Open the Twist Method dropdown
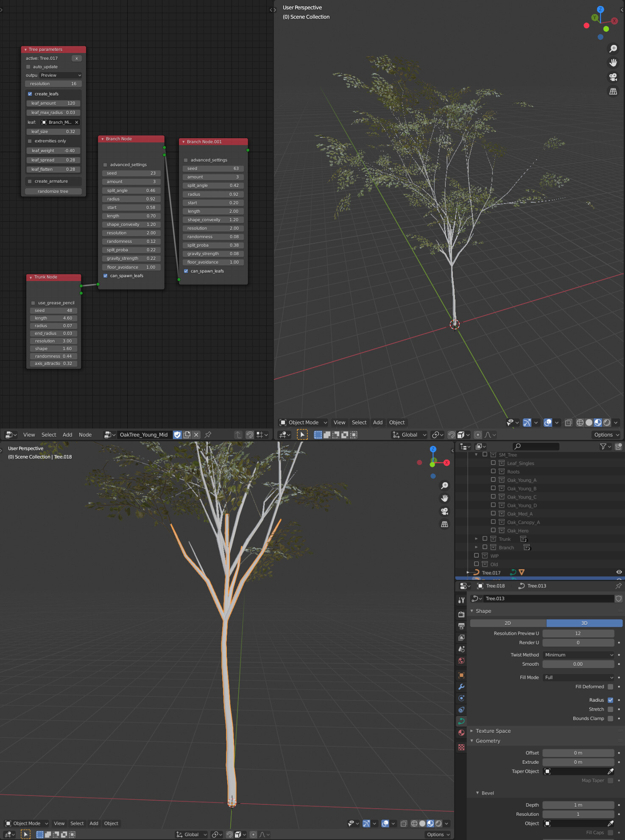 [x=578, y=655]
